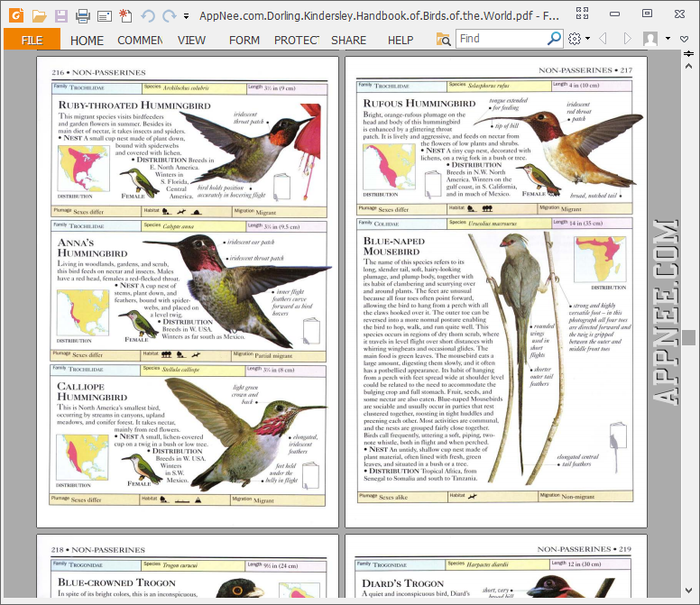This screenshot has height=605, width=700.
Task: Click the page header '216 • NON-PASSERINES'
Action: point(98,72)
